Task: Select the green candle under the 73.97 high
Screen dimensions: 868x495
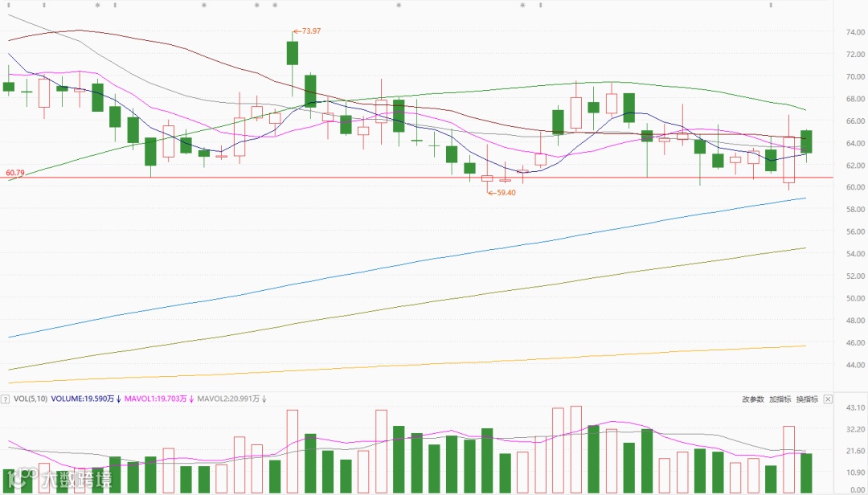Action: [293, 53]
